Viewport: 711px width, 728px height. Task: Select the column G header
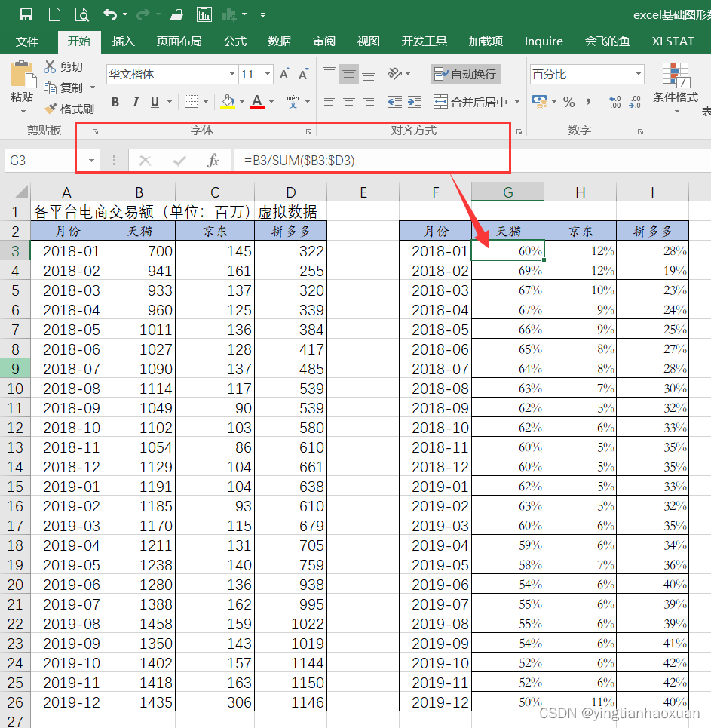(x=507, y=192)
